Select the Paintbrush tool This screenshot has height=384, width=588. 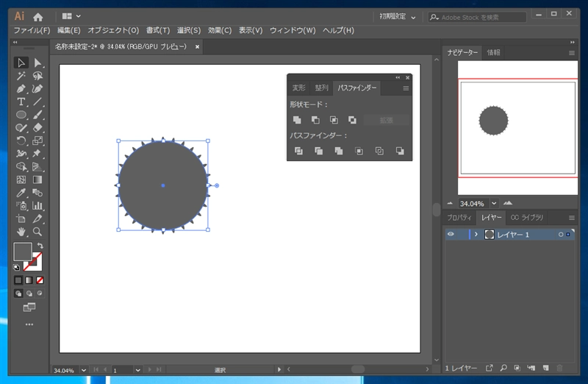(x=37, y=115)
